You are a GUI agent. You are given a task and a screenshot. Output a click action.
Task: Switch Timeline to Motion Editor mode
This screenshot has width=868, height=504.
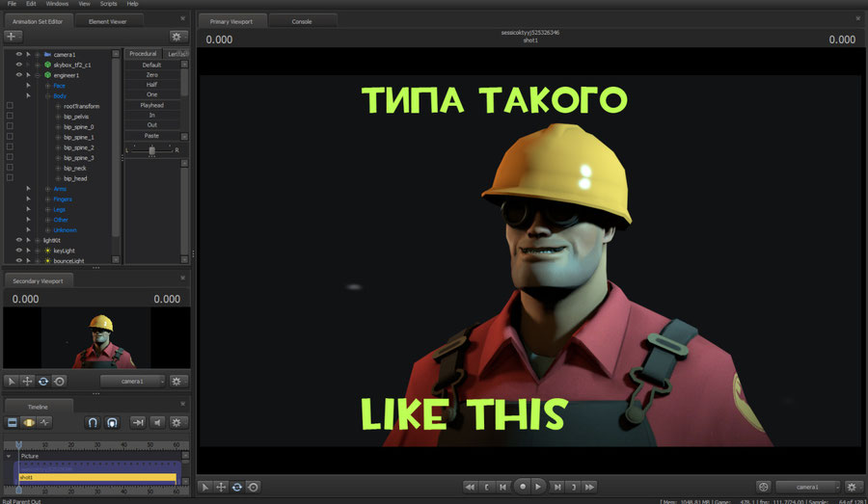[x=29, y=422]
